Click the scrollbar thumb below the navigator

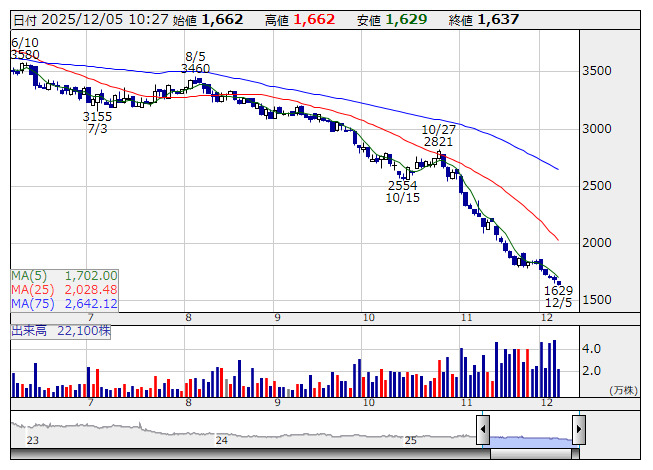(x=530, y=450)
